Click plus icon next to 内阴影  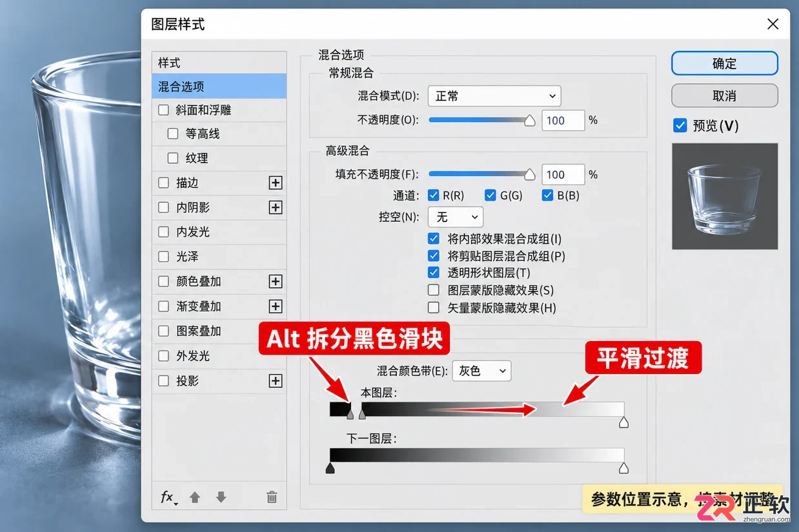tap(276, 208)
